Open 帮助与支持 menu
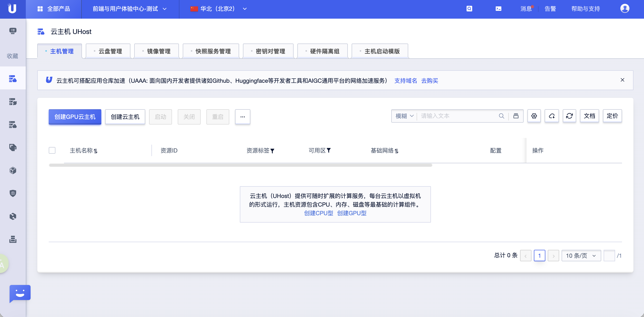This screenshot has width=644, height=317. tap(585, 9)
